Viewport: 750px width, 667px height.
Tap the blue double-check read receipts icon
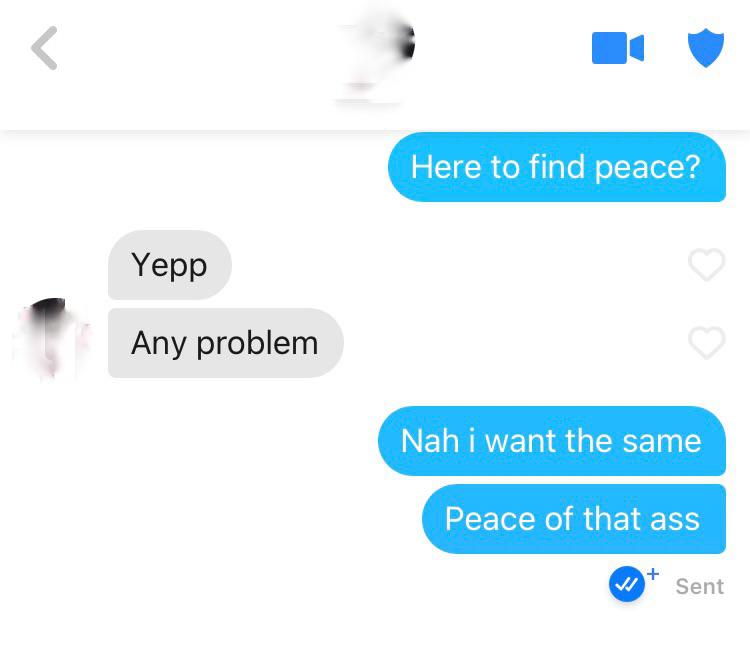click(627, 584)
